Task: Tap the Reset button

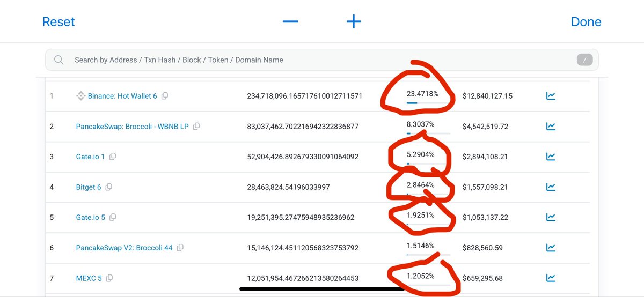Action: [x=58, y=22]
